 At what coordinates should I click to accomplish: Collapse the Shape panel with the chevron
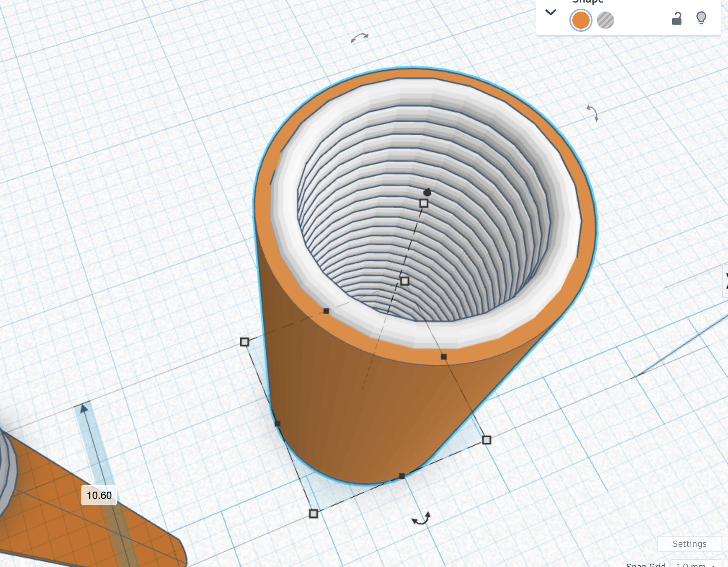click(550, 13)
